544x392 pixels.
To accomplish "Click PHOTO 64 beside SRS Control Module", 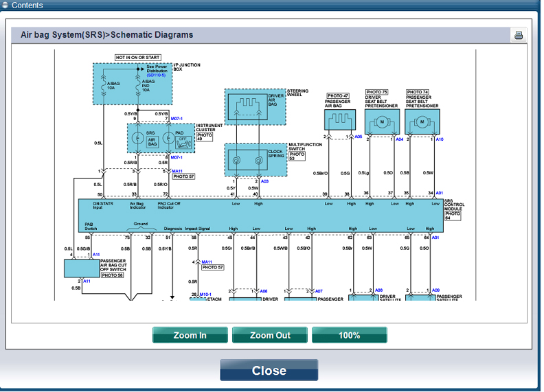I will (x=453, y=216).
